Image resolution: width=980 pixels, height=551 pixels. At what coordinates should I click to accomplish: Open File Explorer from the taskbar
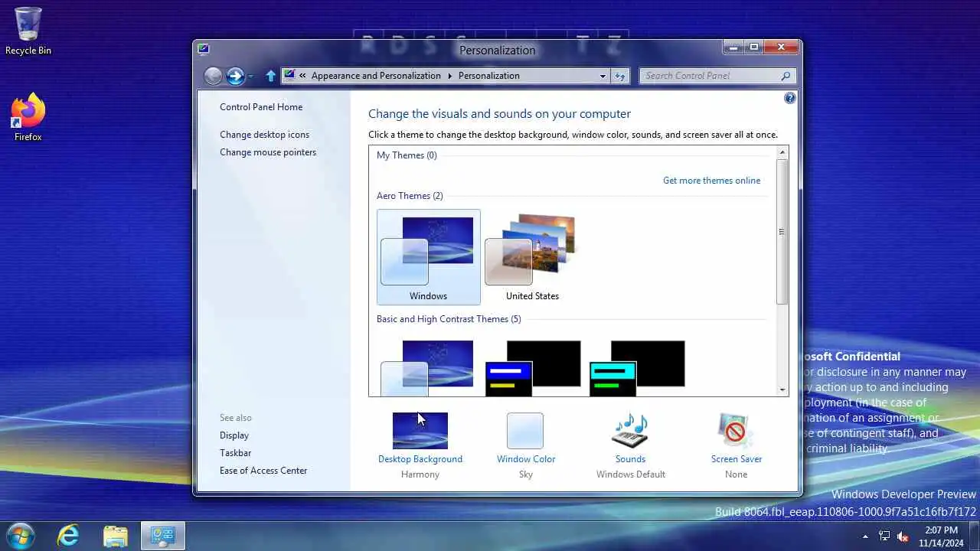[116, 536]
